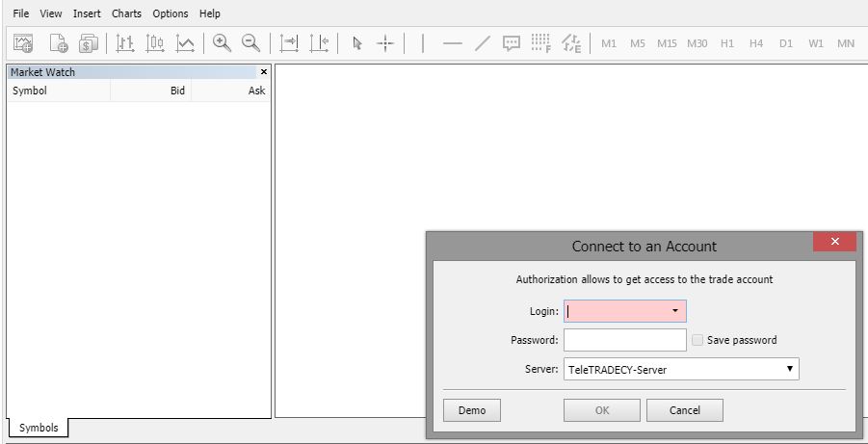
Task: Open the New Chart toolbar icon
Action: 23,43
